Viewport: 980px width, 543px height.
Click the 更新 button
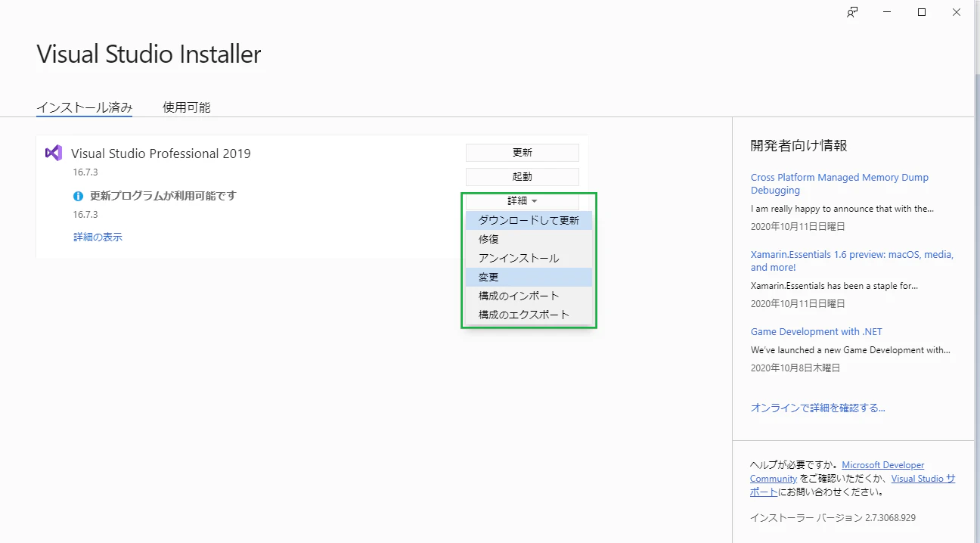[523, 153]
